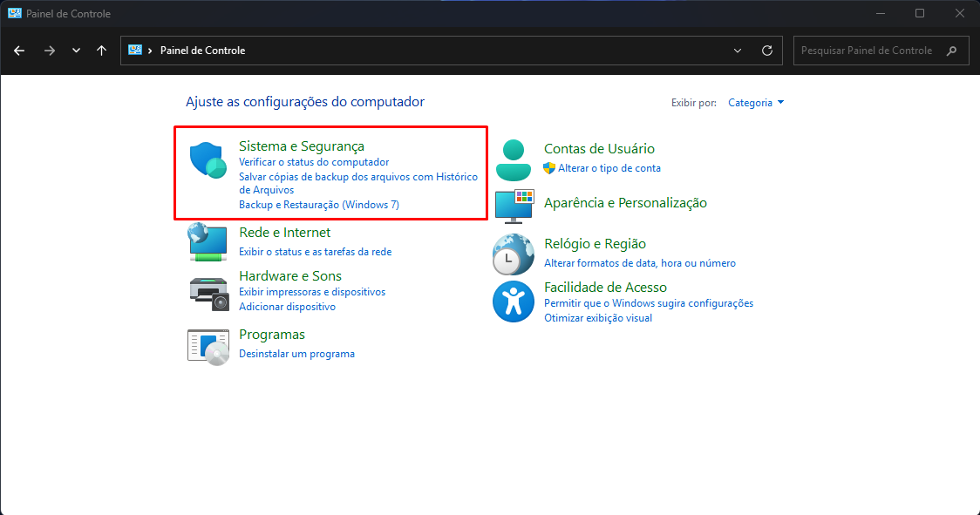Open Desinstalar um programa link

296,354
